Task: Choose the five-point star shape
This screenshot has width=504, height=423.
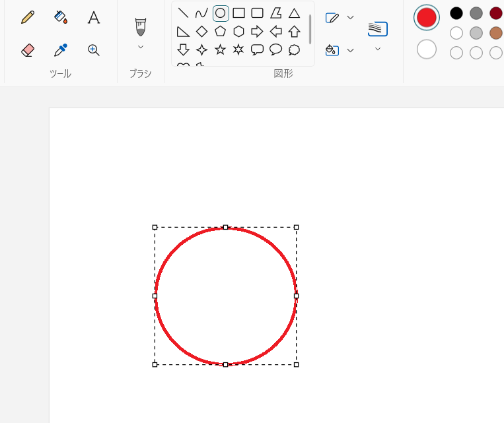Action: pyautogui.click(x=221, y=49)
